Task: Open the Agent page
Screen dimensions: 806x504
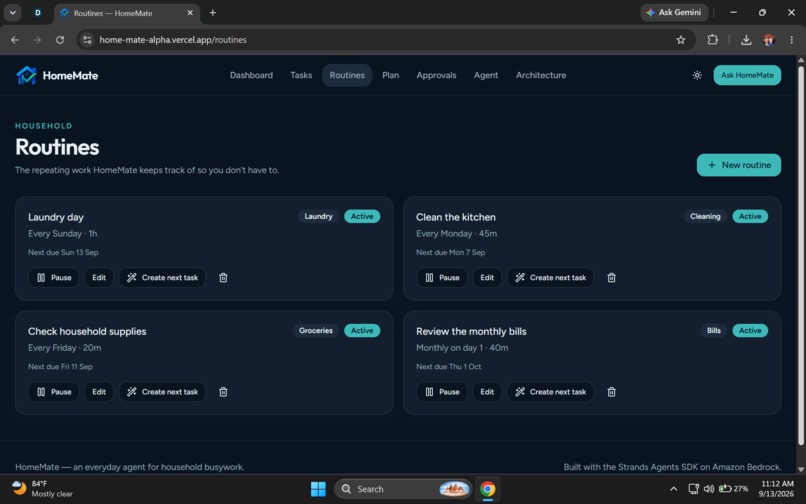Action: point(486,75)
